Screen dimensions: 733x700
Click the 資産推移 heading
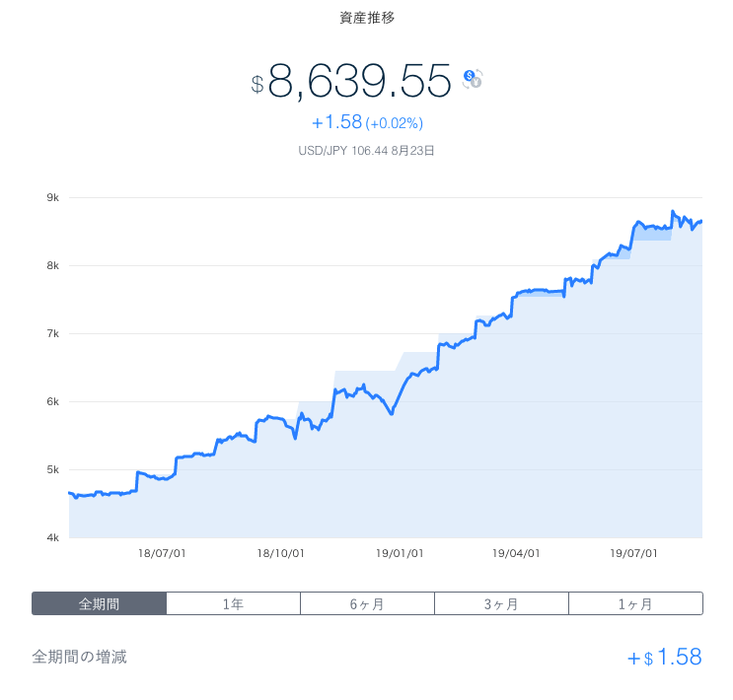coord(366,18)
